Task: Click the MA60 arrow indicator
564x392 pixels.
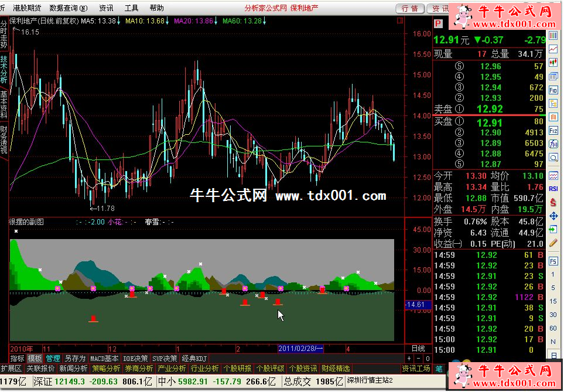Action: [264, 21]
